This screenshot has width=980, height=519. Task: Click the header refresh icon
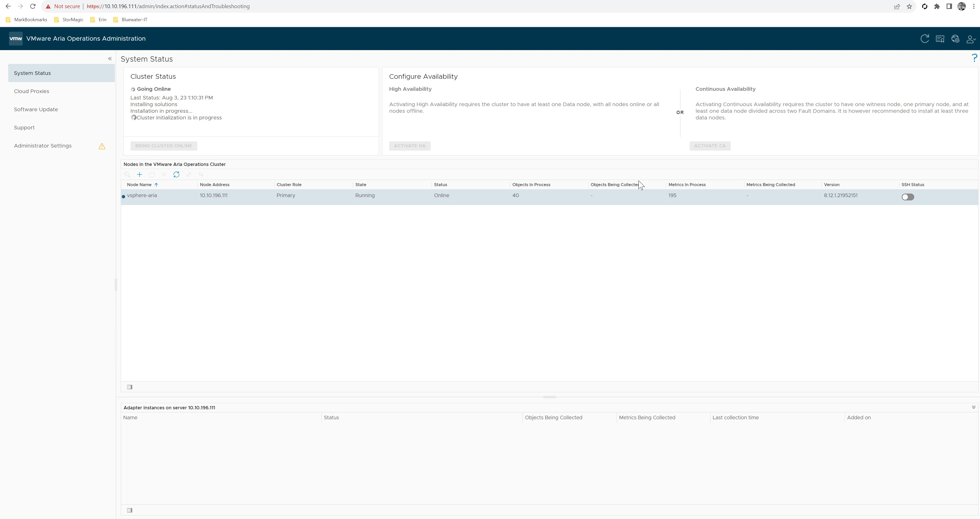924,39
